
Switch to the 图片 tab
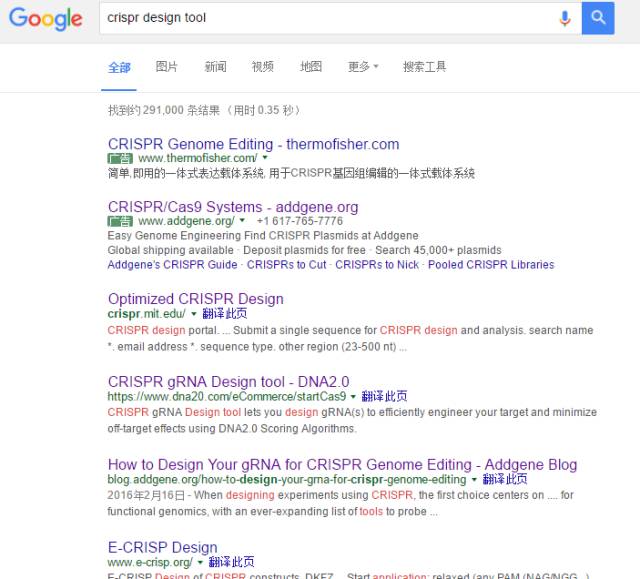tap(167, 67)
